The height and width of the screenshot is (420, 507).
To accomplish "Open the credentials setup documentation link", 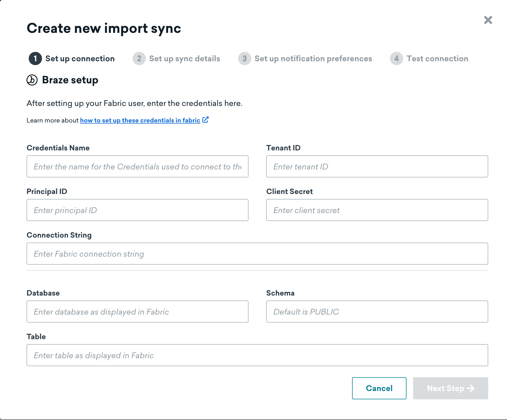I will [x=140, y=120].
